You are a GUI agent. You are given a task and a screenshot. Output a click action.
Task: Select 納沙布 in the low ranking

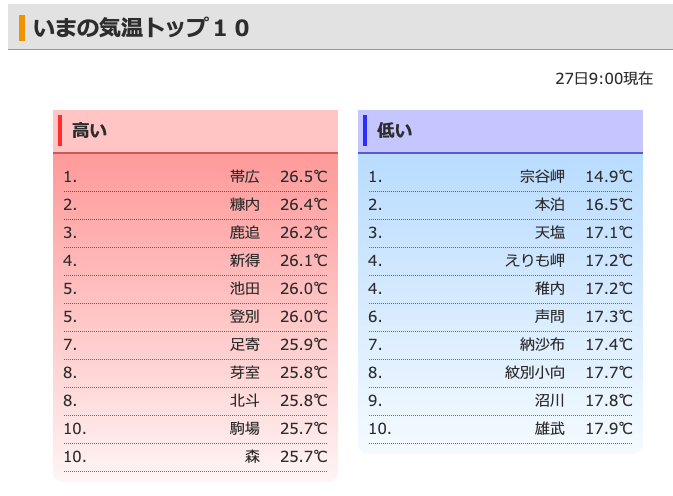pyautogui.click(x=542, y=345)
